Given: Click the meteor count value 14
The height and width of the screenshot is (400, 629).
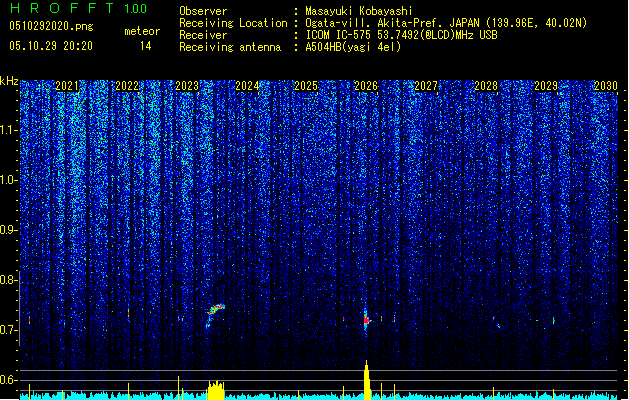Looking at the screenshot, I should [146, 46].
